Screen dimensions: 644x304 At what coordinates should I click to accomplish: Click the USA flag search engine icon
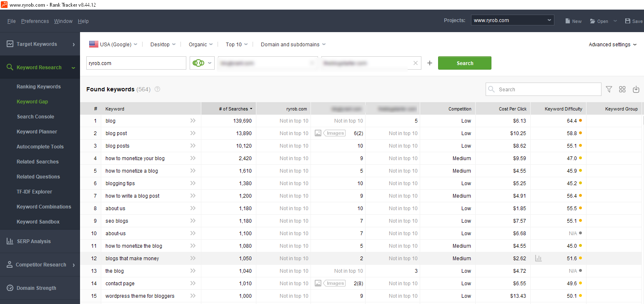click(93, 44)
